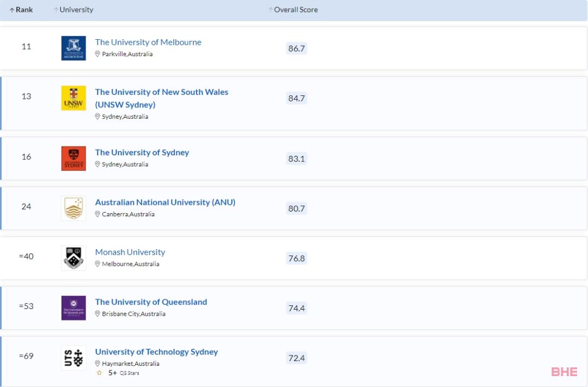Open the Monash University crest logo

click(73, 258)
